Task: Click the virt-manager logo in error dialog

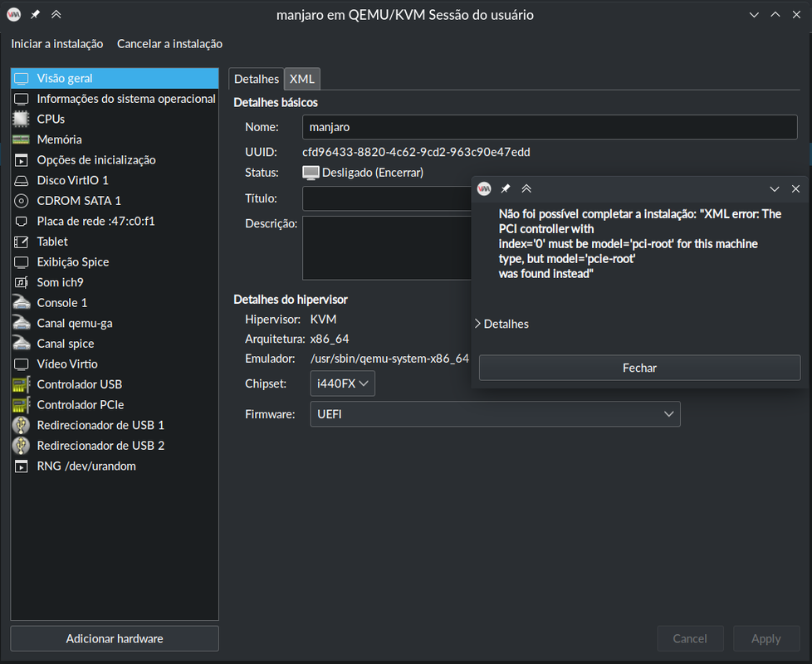Action: tap(484, 189)
